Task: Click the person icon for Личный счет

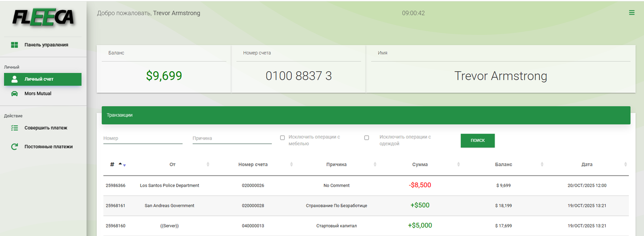Action: pyautogui.click(x=15, y=79)
